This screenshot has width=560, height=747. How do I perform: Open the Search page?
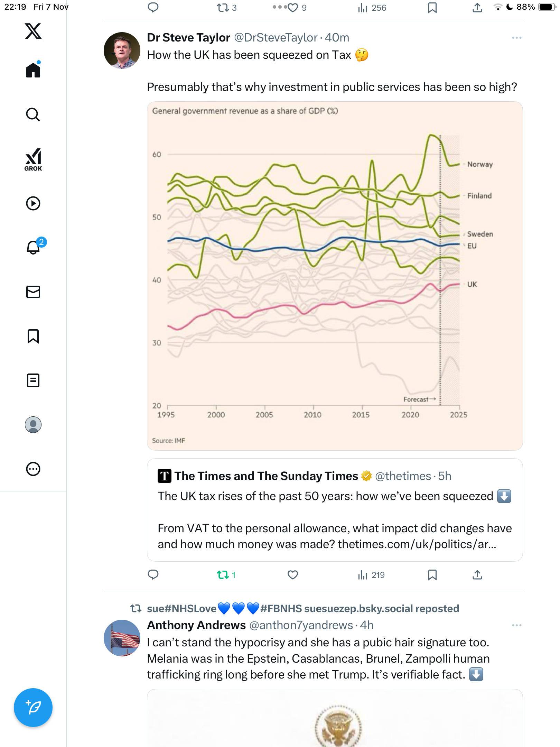33,114
